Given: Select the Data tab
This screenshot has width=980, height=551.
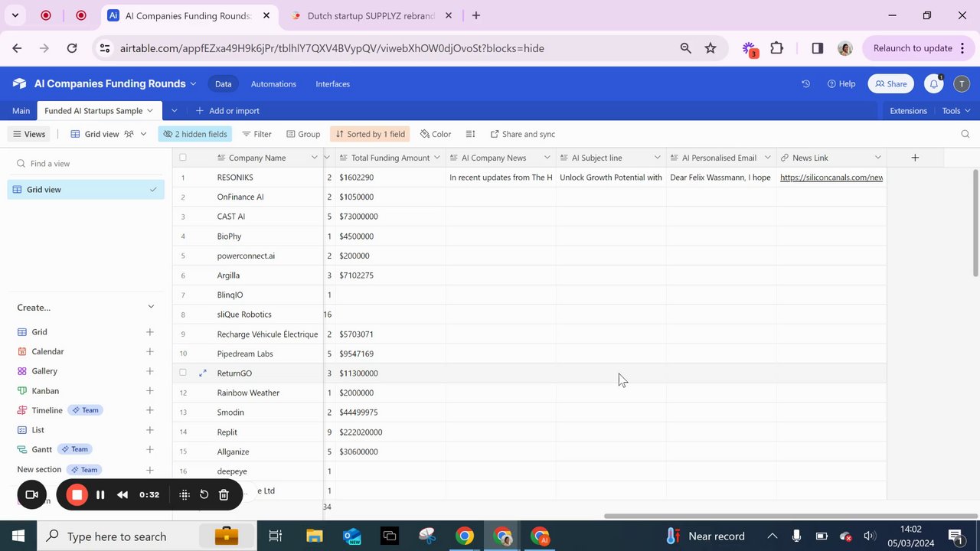Looking at the screenshot, I should click(223, 84).
